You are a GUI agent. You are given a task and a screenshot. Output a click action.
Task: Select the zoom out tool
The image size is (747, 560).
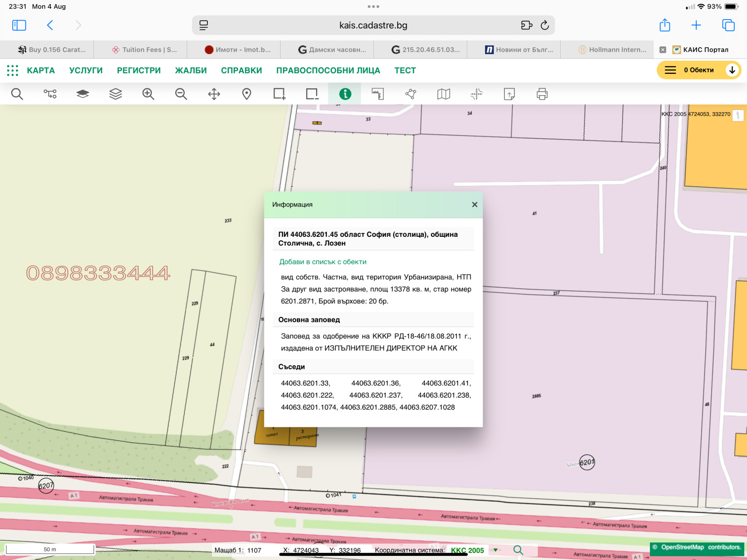(x=181, y=94)
